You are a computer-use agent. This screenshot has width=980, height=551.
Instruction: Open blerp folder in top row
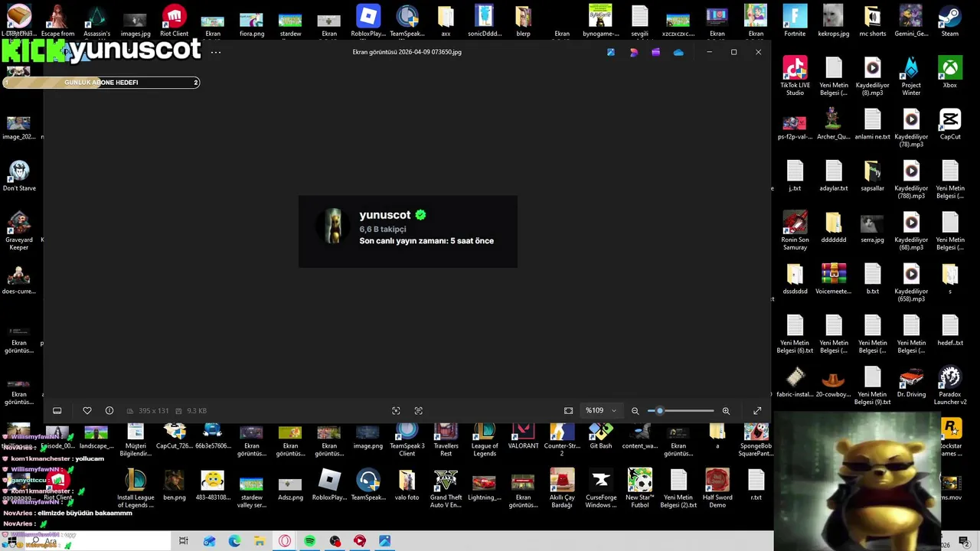(x=523, y=21)
